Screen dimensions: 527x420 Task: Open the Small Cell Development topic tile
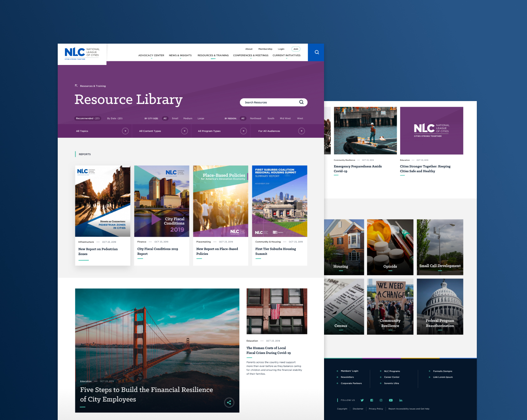point(440,247)
